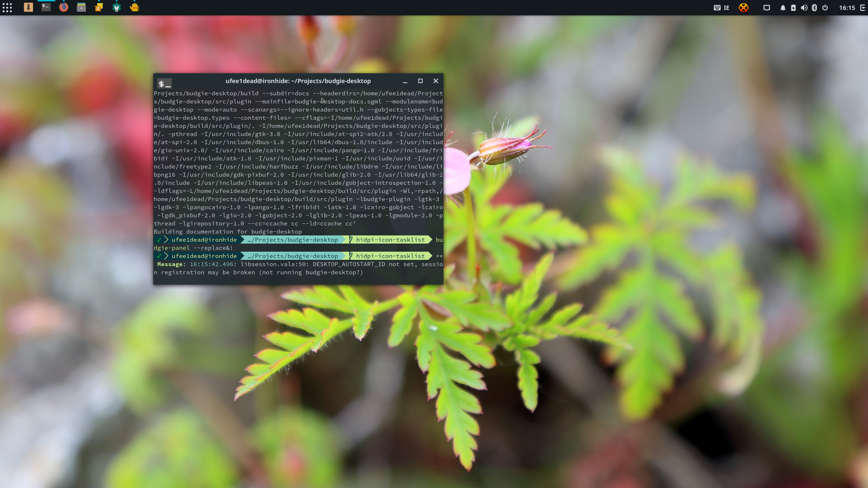Check the battery charging indicator
This screenshot has width=868, height=488.
tap(793, 8)
